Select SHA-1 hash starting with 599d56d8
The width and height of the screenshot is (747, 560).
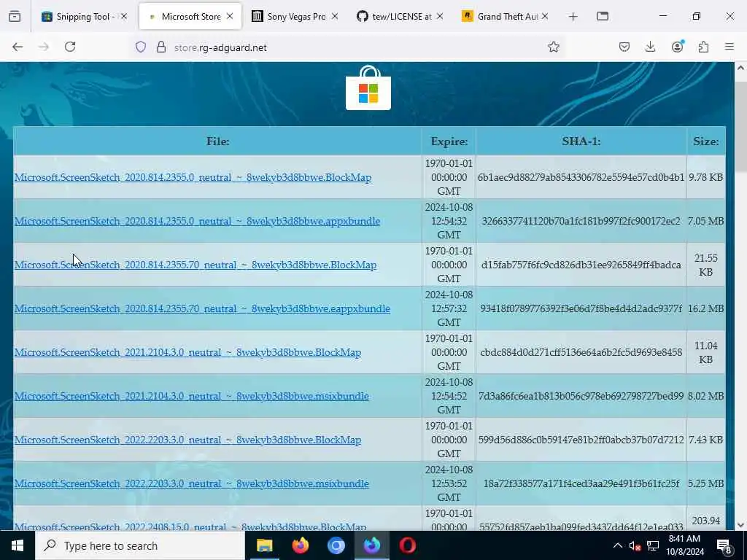coord(581,440)
